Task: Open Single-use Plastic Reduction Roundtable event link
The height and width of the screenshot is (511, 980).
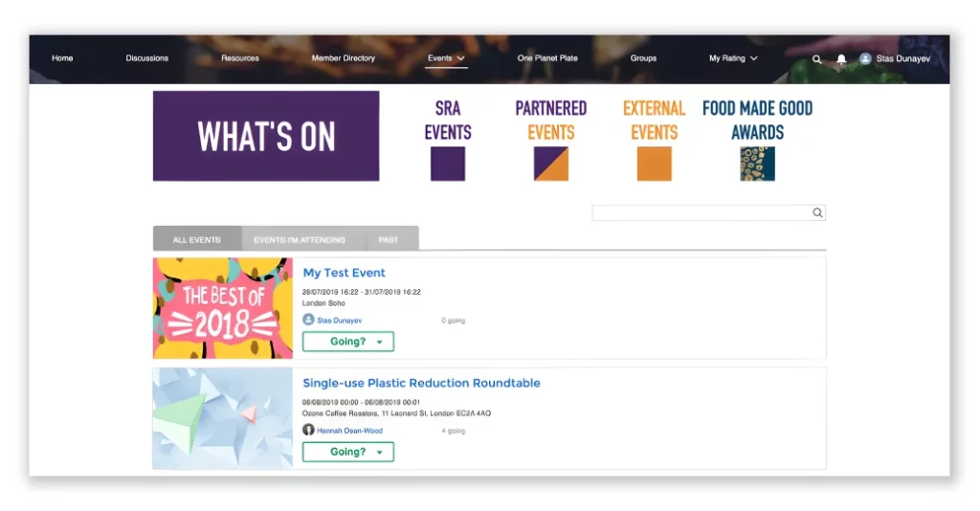Action: (421, 383)
